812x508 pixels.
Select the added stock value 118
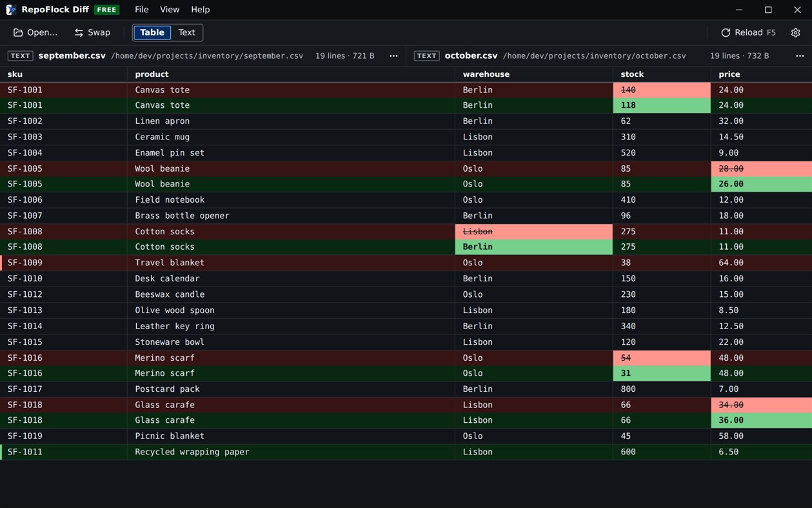tap(662, 105)
